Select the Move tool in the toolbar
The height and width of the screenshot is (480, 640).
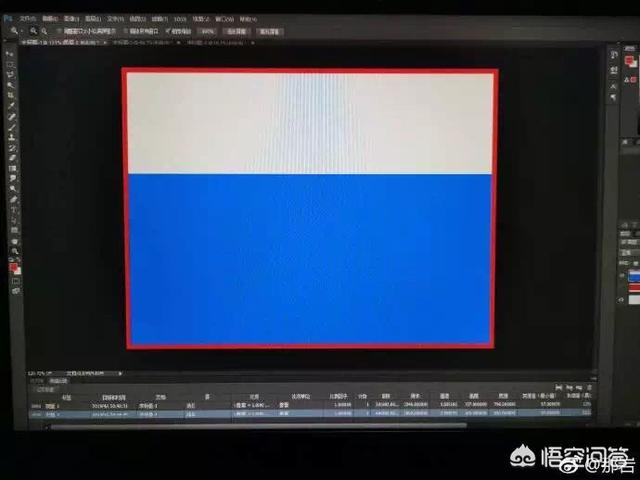pos(11,53)
